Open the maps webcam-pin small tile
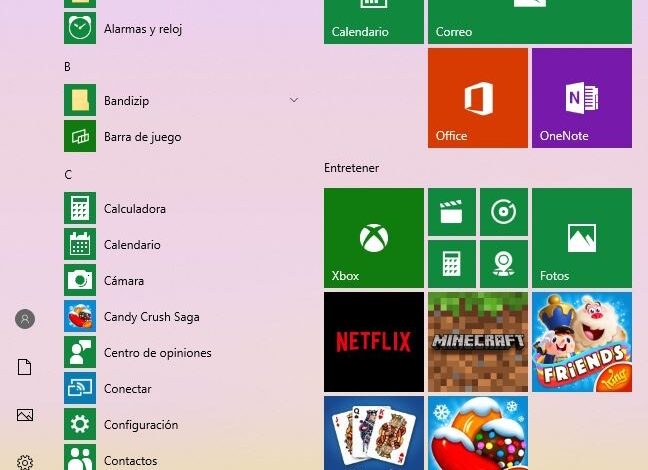 coord(504,264)
